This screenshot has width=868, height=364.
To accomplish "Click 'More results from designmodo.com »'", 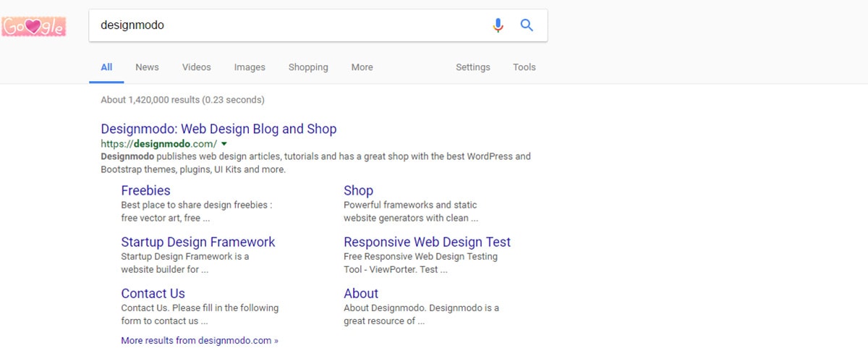I will tap(200, 340).
